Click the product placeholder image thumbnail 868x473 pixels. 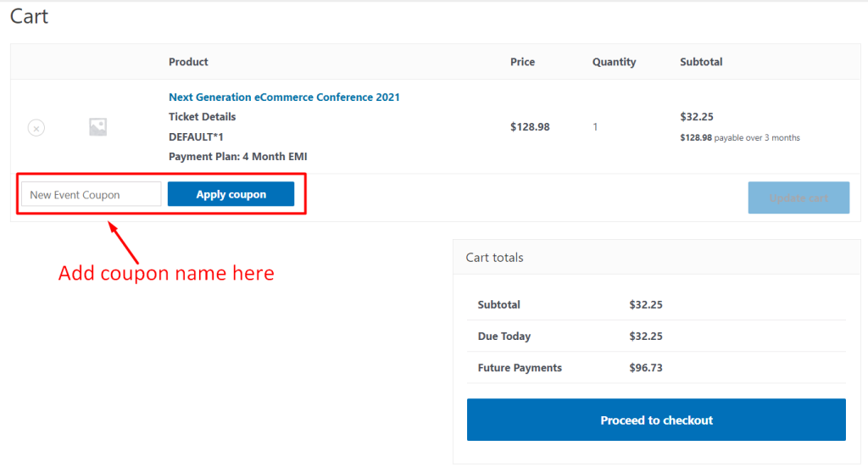point(98,127)
